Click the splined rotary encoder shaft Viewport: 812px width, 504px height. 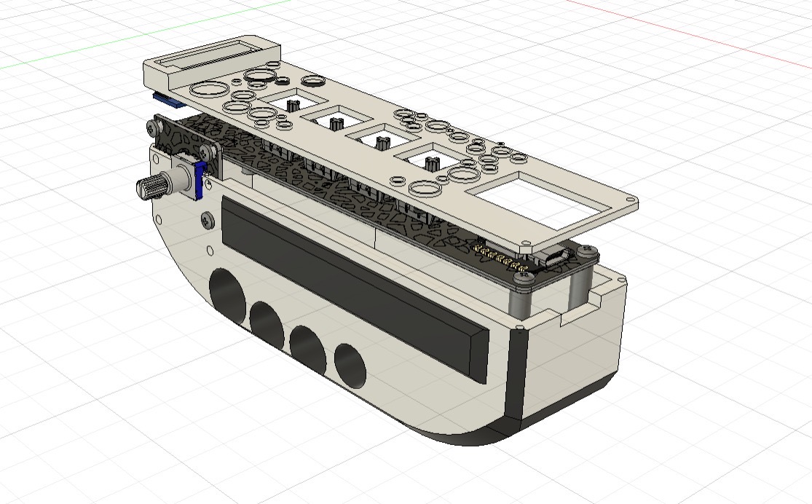click(x=148, y=189)
